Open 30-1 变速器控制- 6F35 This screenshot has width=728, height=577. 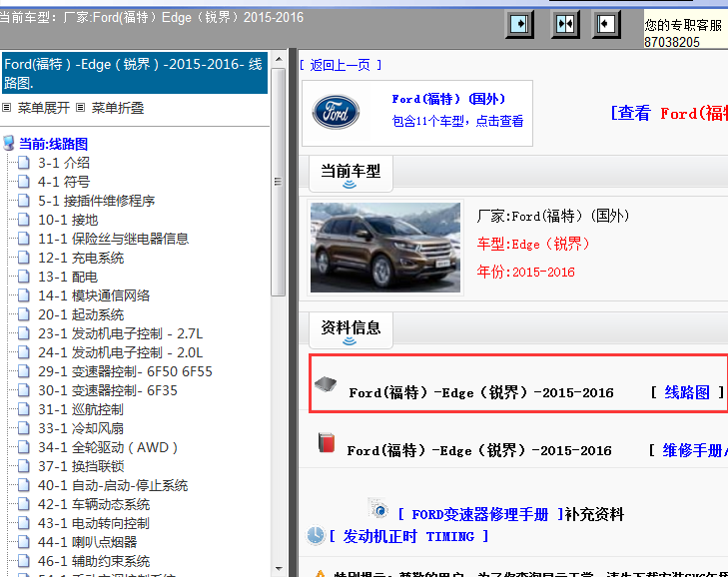pos(108,391)
